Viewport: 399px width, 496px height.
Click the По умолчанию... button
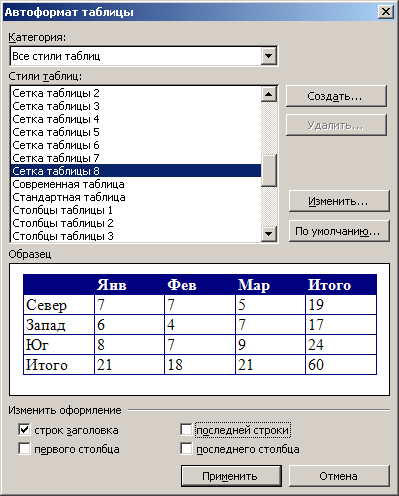click(339, 231)
